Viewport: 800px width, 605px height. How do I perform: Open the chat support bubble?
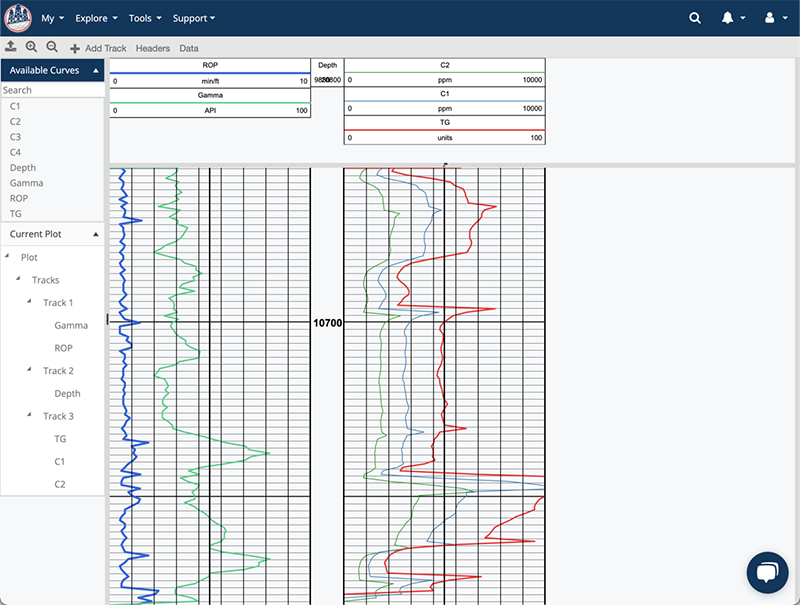click(x=767, y=573)
